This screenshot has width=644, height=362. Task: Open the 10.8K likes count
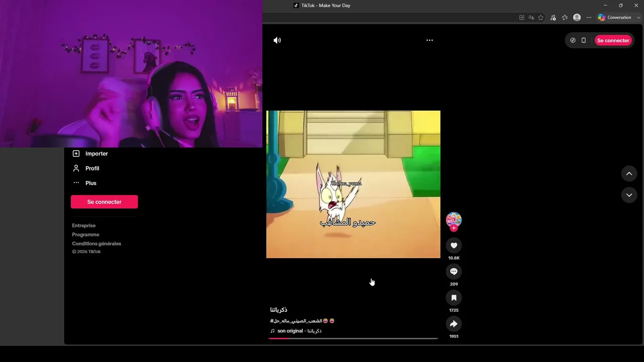tap(454, 258)
